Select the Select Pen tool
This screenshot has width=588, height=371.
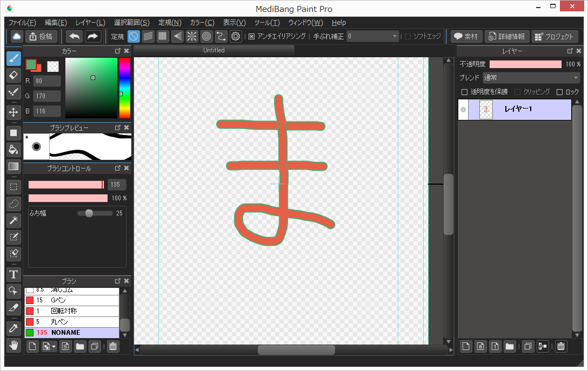(14, 237)
